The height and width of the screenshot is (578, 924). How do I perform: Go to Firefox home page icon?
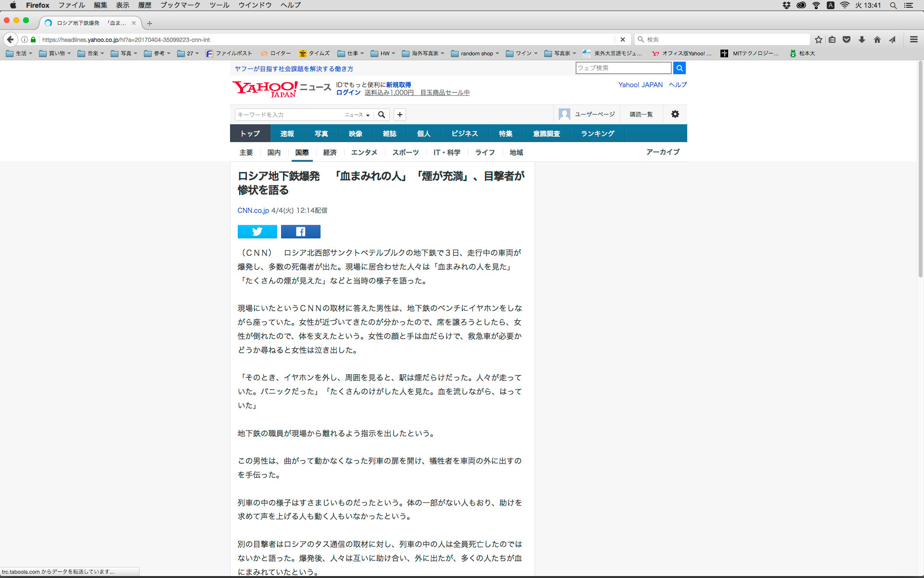(x=877, y=39)
